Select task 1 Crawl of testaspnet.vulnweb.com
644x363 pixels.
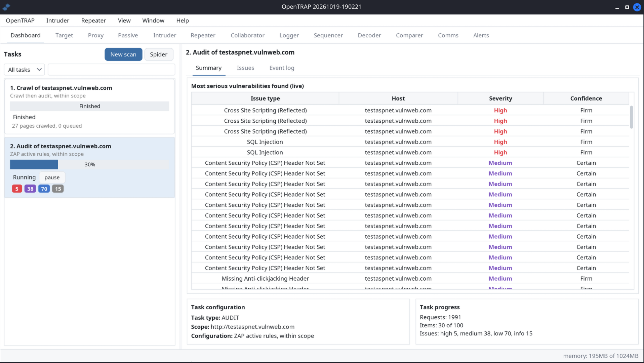pyautogui.click(x=89, y=106)
